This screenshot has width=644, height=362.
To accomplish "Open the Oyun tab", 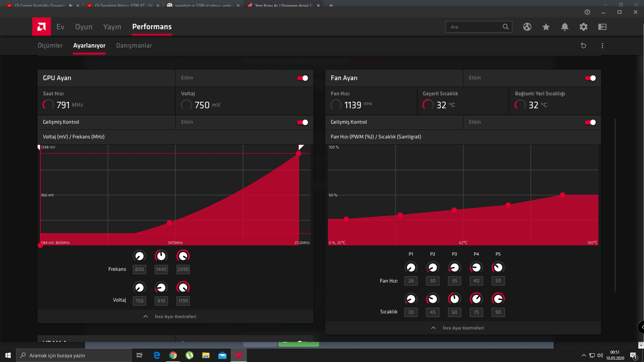I will [84, 27].
